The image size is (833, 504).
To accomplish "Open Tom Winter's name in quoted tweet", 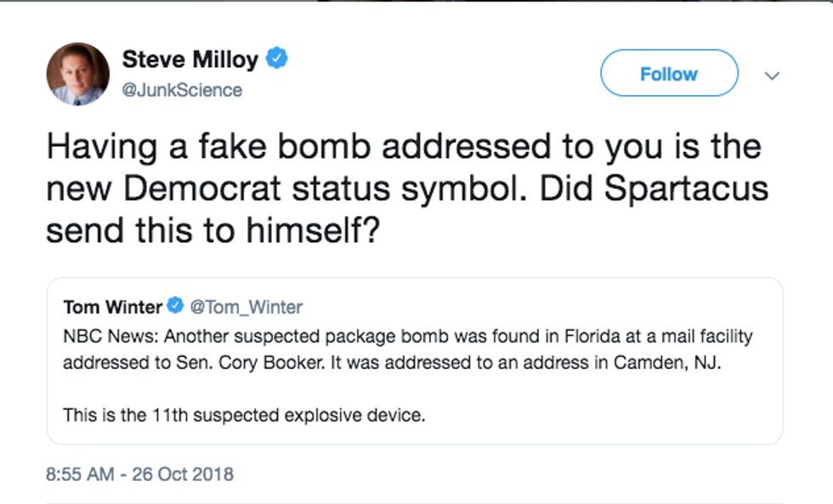I will 112,307.
